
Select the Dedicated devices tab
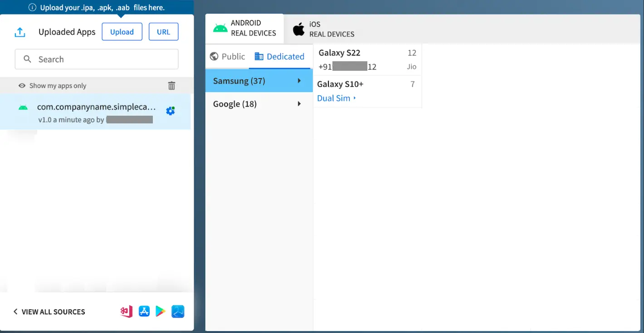(x=279, y=57)
